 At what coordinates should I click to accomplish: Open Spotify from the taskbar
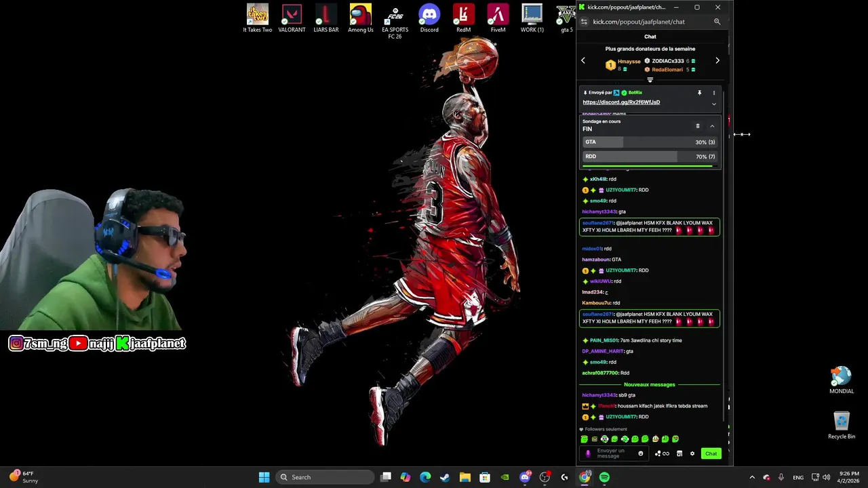click(x=604, y=477)
